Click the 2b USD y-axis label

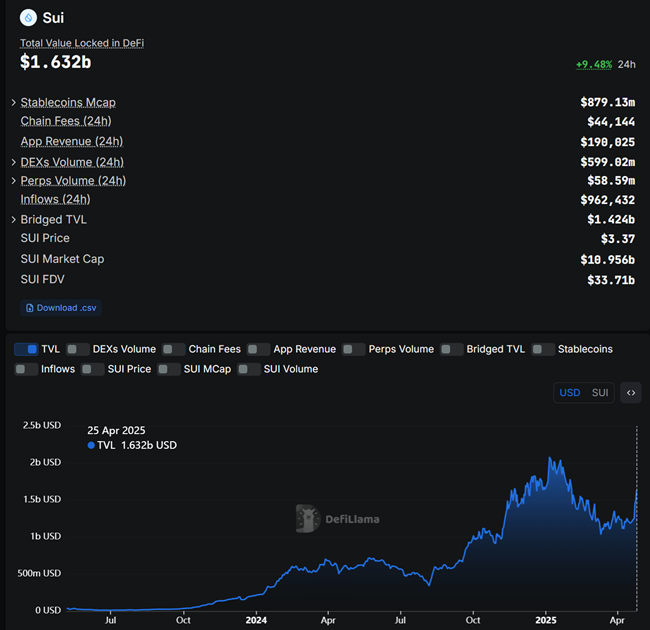45,463
